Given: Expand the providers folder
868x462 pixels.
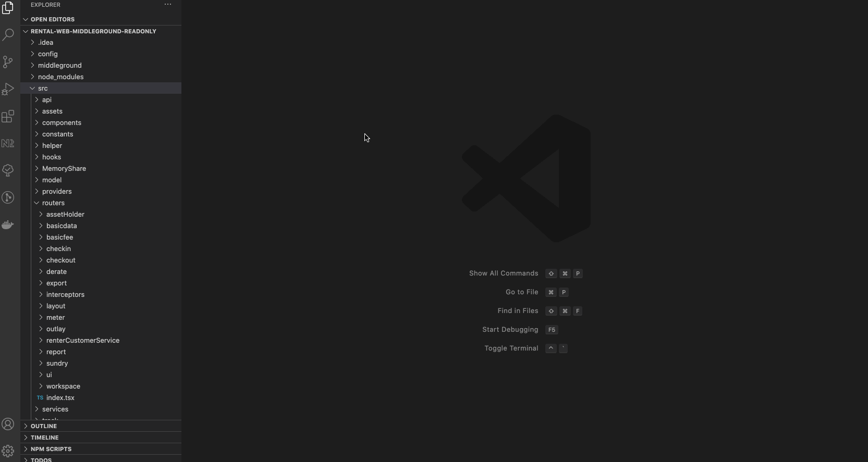Looking at the screenshot, I should pyautogui.click(x=101, y=192).
